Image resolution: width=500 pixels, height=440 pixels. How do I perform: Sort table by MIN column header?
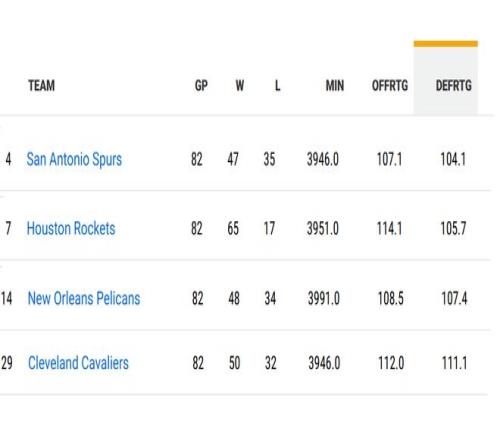tap(335, 86)
